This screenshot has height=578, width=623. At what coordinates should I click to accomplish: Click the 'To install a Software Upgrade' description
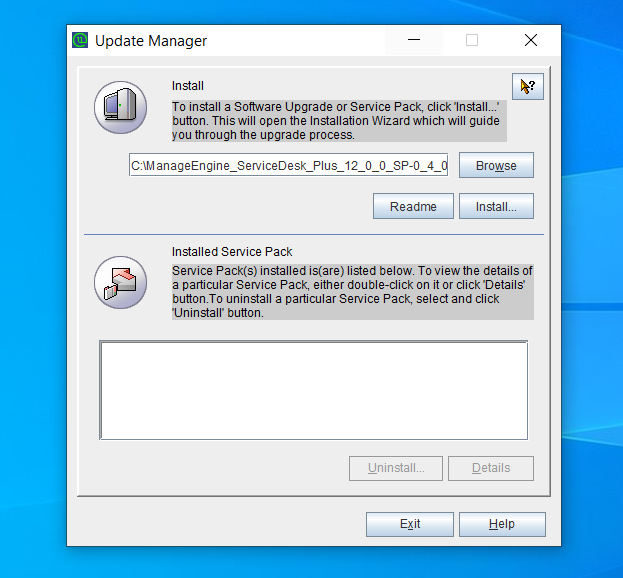339,121
